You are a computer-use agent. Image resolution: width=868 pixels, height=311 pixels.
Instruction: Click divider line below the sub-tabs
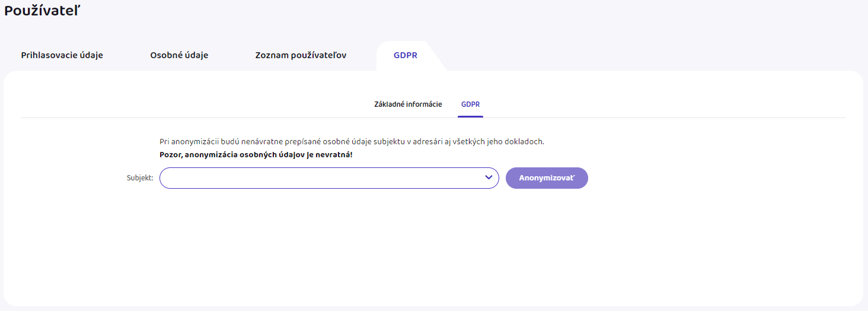click(x=237, y=118)
